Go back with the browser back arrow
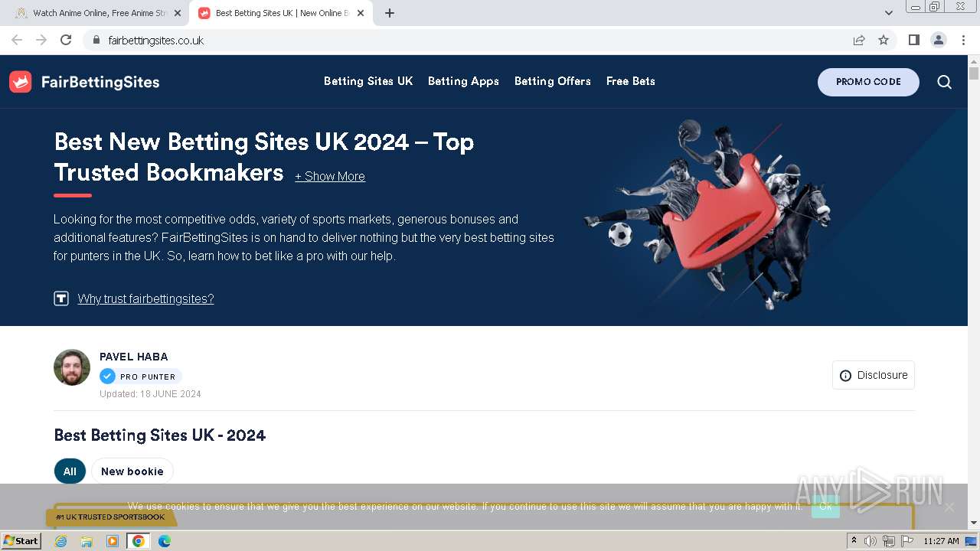Image resolution: width=980 pixels, height=551 pixels. 17,40
